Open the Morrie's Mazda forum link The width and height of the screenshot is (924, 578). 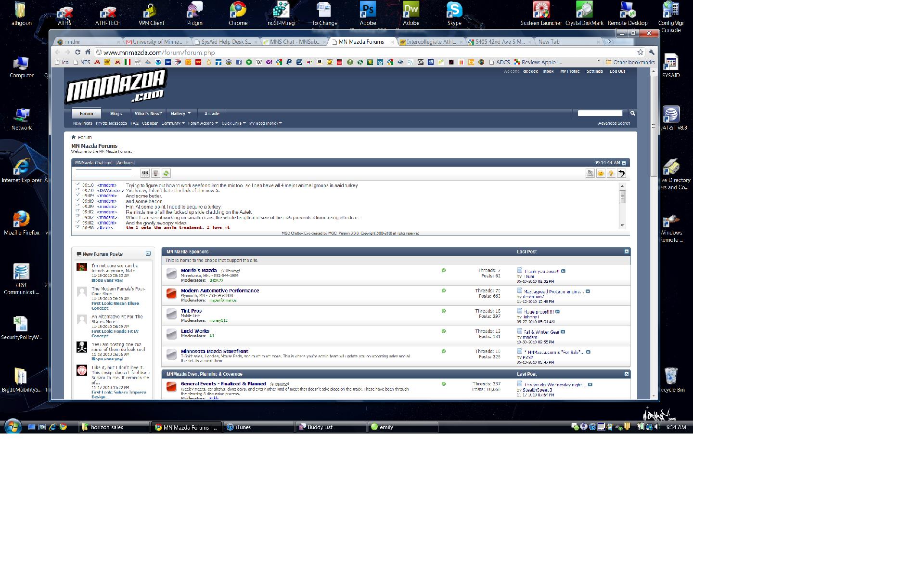[x=199, y=270]
